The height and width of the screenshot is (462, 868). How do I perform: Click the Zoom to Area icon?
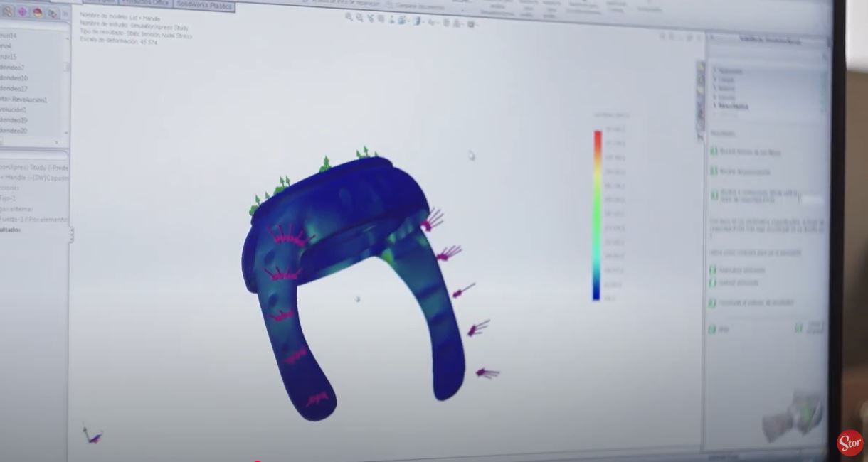[359, 18]
